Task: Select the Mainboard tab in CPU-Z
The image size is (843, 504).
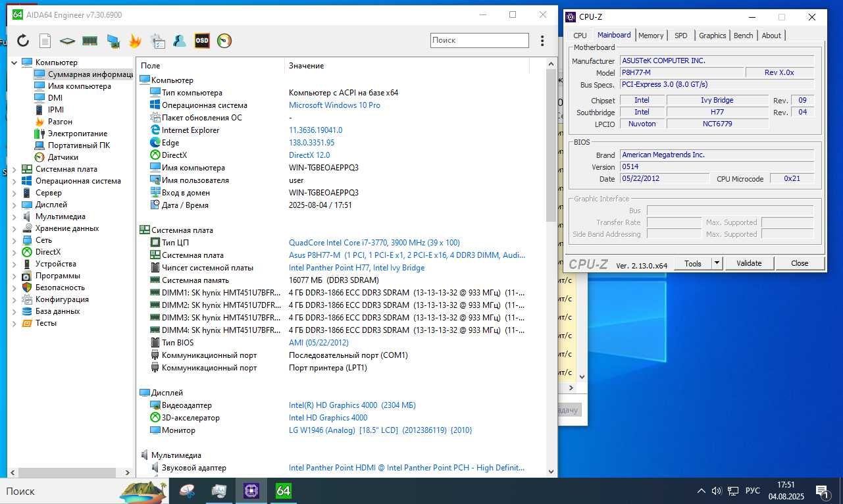Action: (x=614, y=35)
